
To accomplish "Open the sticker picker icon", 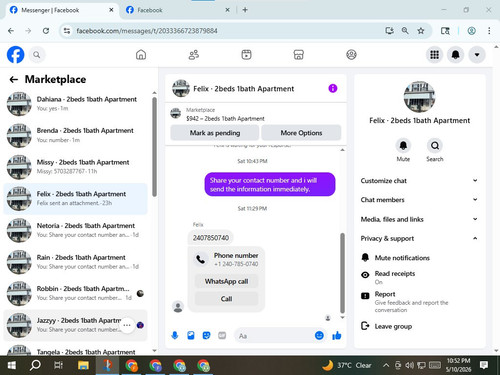I will point(206,335).
